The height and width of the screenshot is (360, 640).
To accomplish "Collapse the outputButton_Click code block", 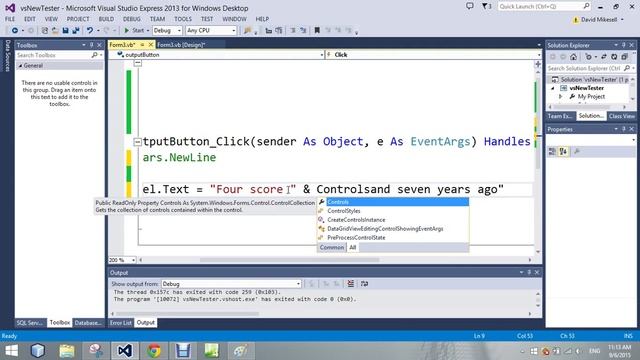I will [138, 142].
